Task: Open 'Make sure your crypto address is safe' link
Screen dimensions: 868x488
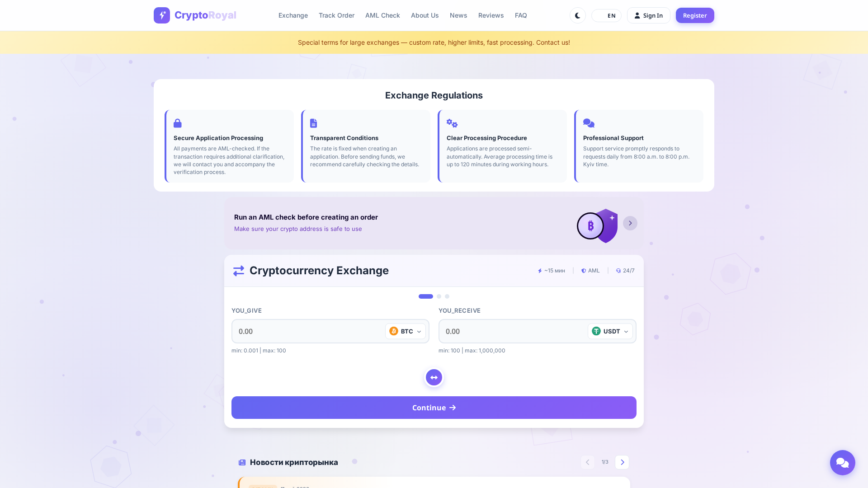Action: (298, 229)
